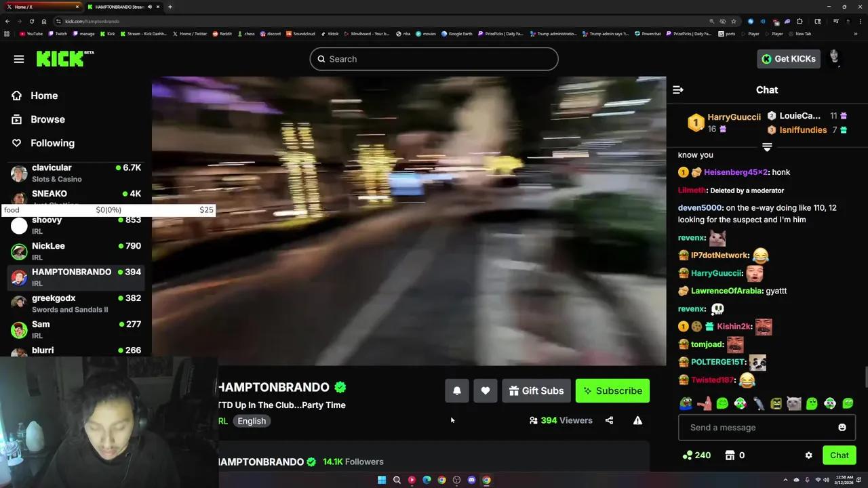Click the Get KICKs button
868x488 pixels.
click(789, 59)
